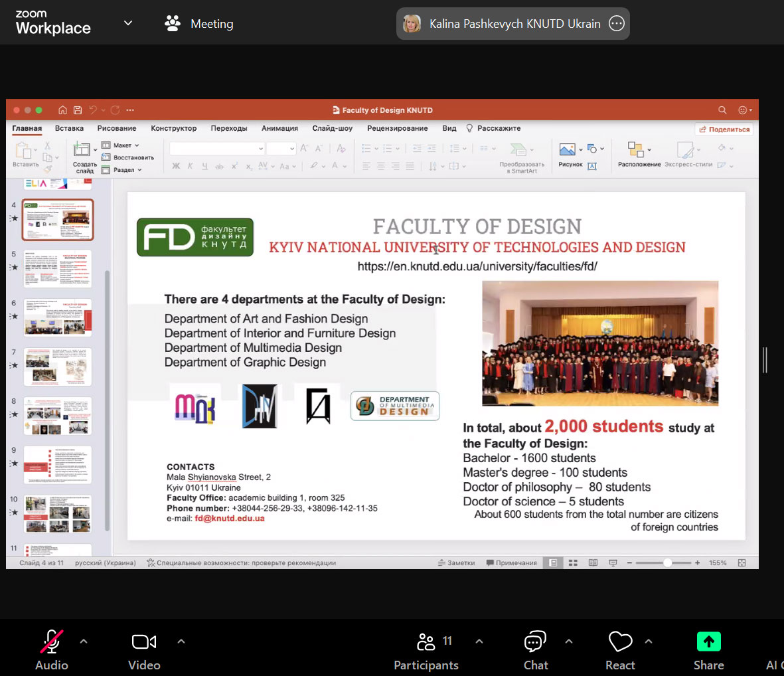Open more options beside Kalina Pashkevych name
This screenshot has width=784, height=676.
click(x=617, y=23)
